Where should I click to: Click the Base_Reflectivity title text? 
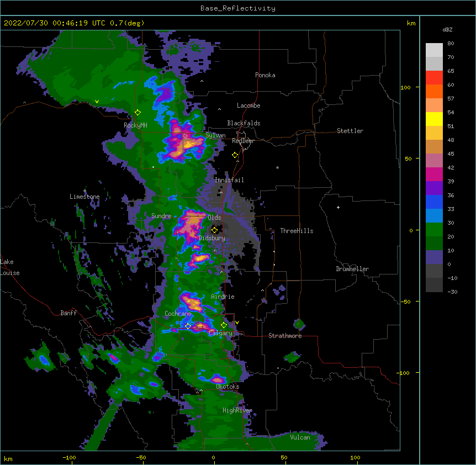point(238,8)
